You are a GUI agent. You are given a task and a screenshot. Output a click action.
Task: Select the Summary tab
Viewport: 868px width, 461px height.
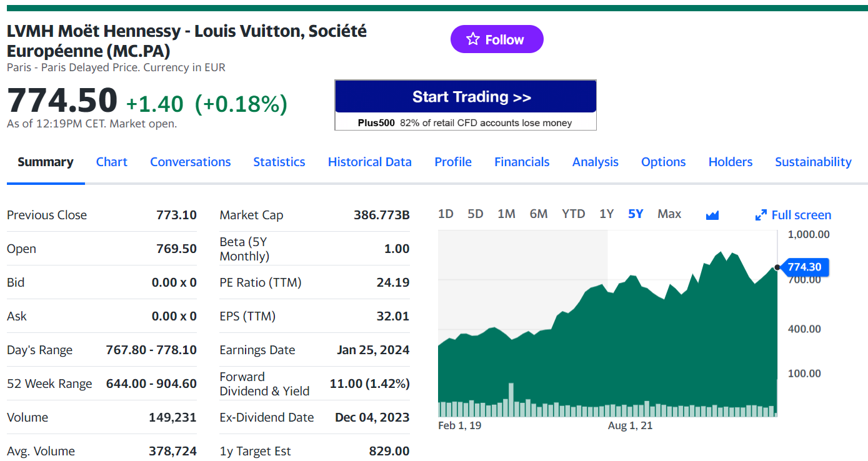click(x=46, y=162)
